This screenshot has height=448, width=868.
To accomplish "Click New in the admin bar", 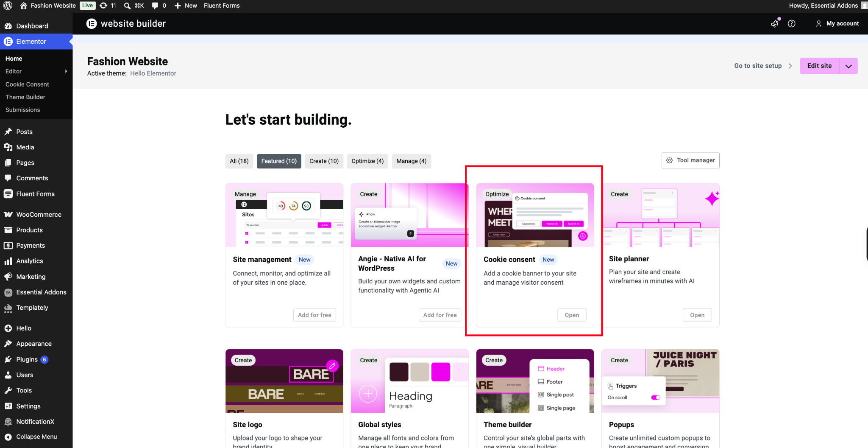I will click(186, 6).
